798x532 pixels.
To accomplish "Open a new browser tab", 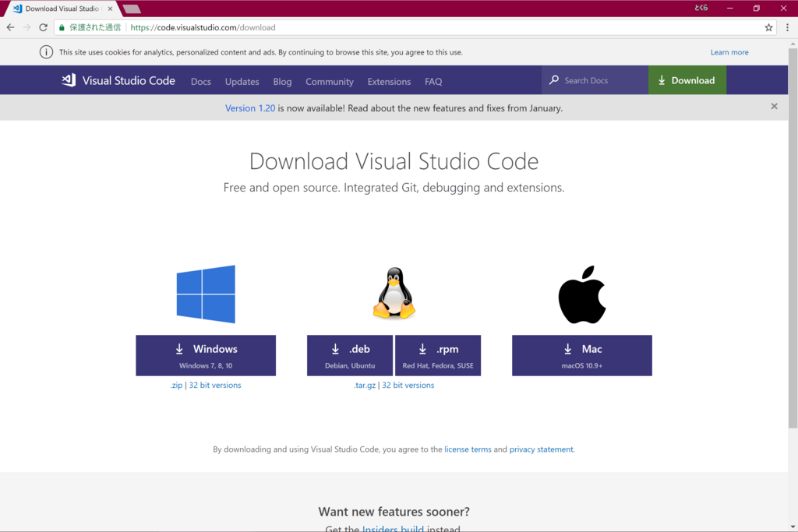I will [132, 9].
